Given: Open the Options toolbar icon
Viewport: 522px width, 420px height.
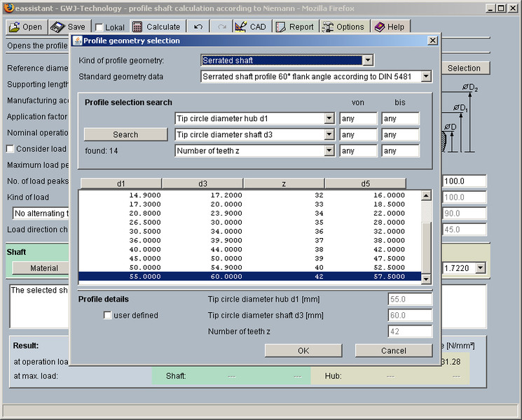Looking at the screenshot, I should pyautogui.click(x=328, y=27).
